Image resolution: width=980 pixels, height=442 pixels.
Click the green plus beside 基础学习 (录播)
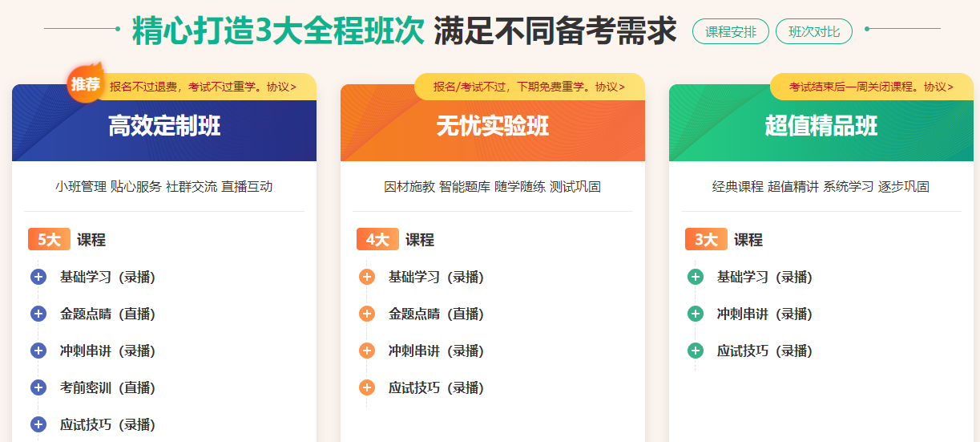(x=696, y=277)
